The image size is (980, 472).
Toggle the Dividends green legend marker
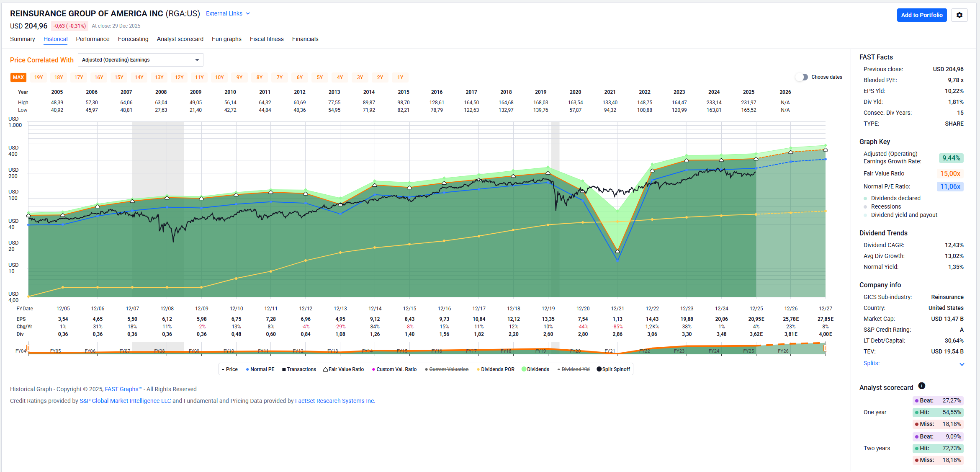tap(524, 369)
